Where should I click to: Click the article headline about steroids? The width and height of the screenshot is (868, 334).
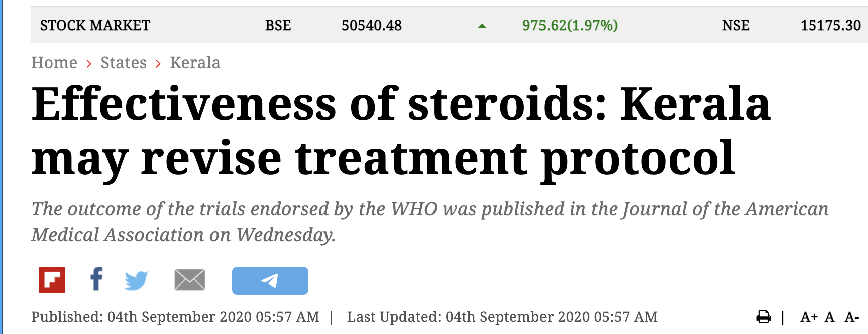[401, 131]
